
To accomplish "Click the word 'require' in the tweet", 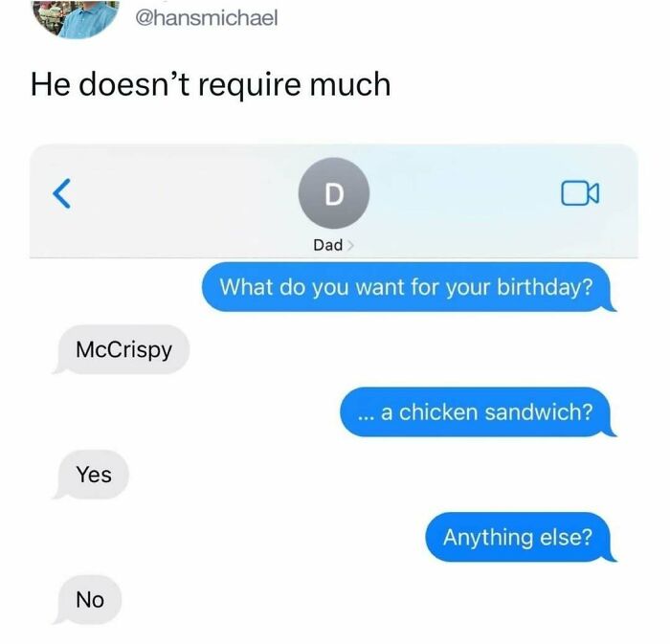I will click(250, 85).
